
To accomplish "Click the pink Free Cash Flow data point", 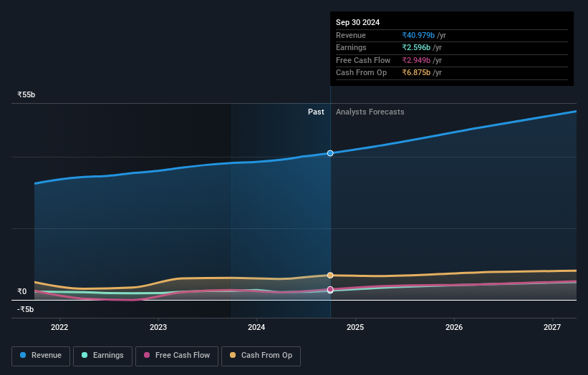I will click(x=330, y=289).
